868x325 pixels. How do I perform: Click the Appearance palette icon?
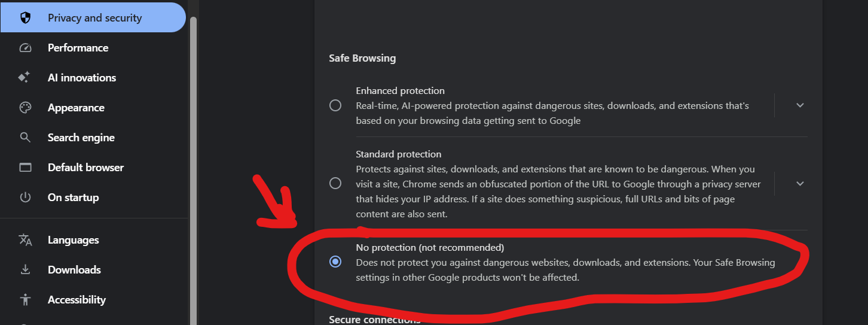click(x=25, y=108)
